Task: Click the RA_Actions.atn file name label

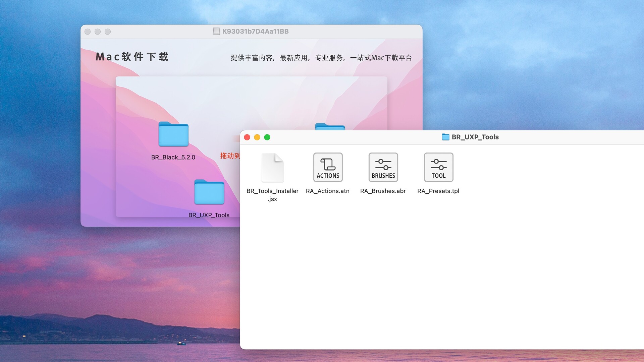Action: pos(327,191)
